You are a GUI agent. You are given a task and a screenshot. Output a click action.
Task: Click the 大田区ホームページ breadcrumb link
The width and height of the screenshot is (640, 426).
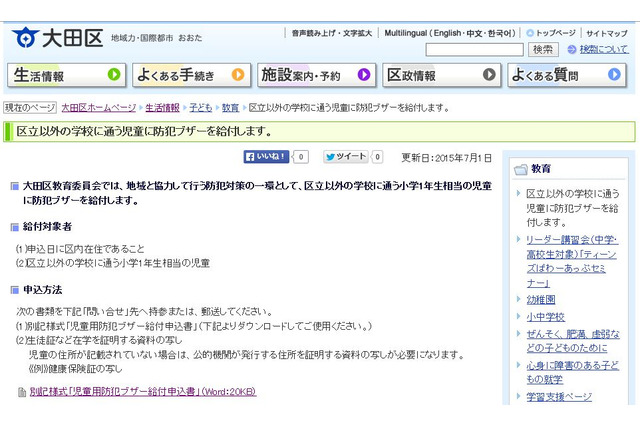(x=98, y=108)
